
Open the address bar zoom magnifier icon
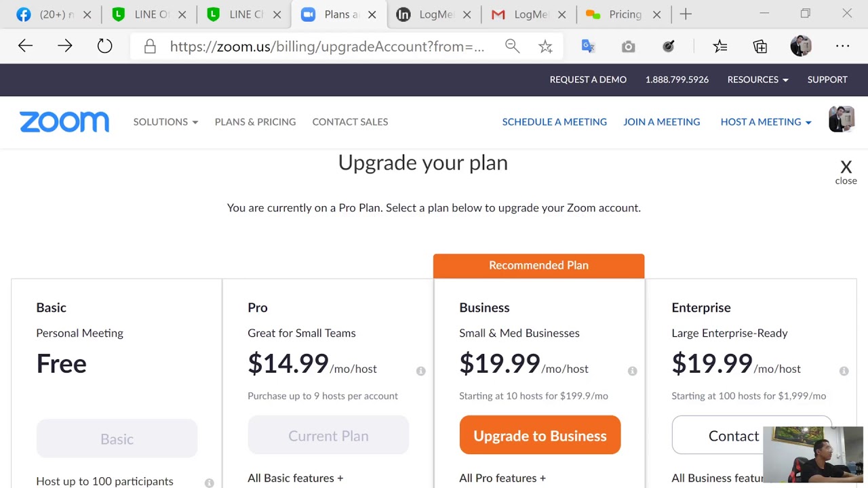coord(513,46)
